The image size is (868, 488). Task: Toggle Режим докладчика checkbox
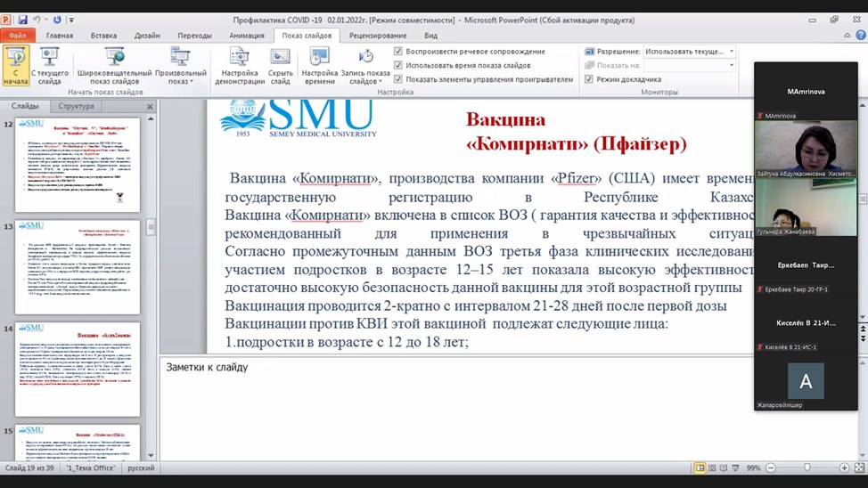click(x=589, y=79)
